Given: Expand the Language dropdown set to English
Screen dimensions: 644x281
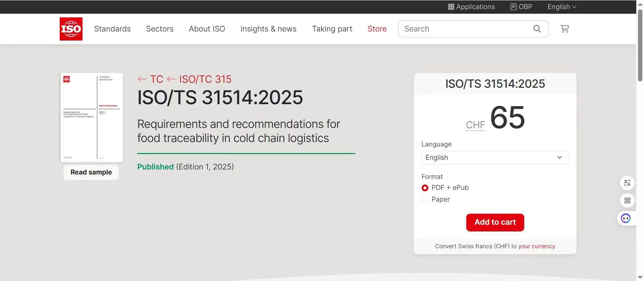Looking at the screenshot, I should pyautogui.click(x=495, y=157).
